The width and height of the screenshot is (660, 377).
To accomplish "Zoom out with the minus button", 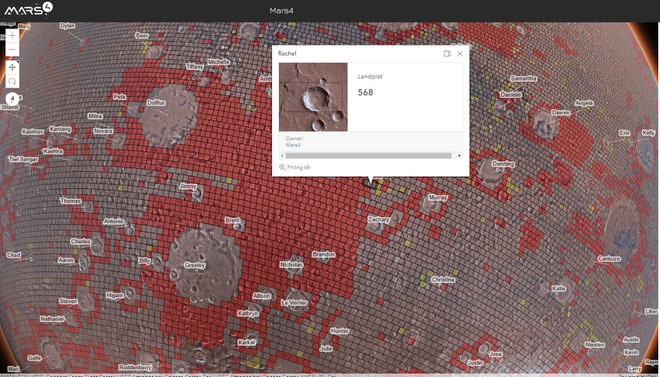I will (12, 50).
